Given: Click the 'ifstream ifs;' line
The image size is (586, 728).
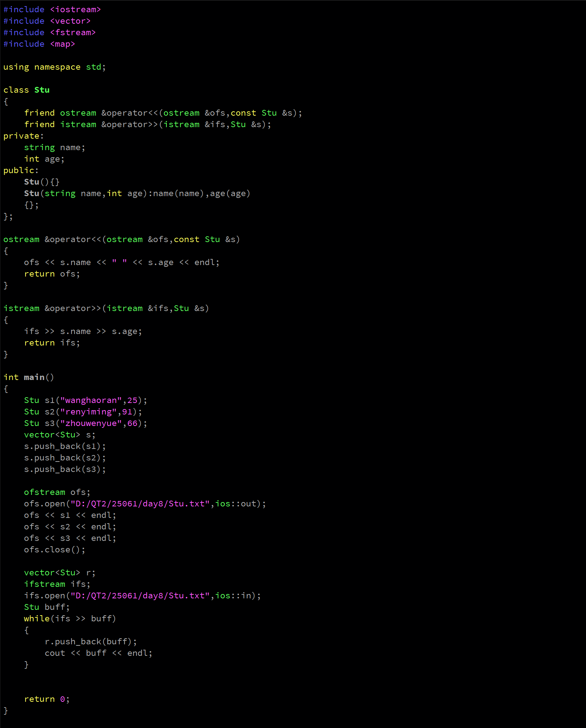Looking at the screenshot, I should click(x=57, y=584).
